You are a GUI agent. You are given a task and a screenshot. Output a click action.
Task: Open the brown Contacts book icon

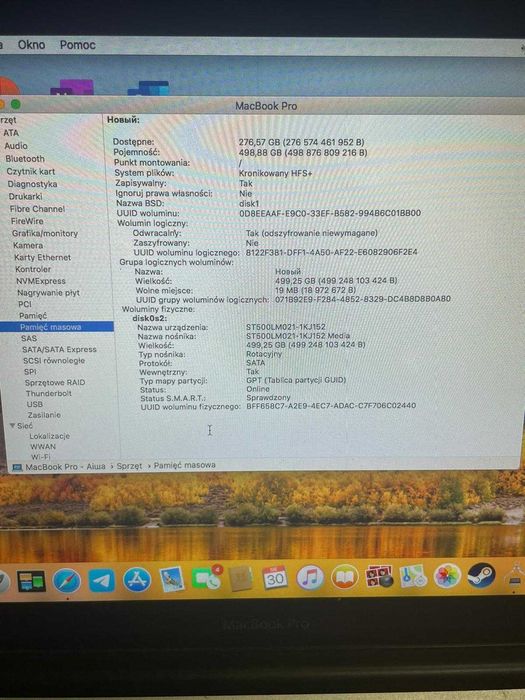(241, 579)
